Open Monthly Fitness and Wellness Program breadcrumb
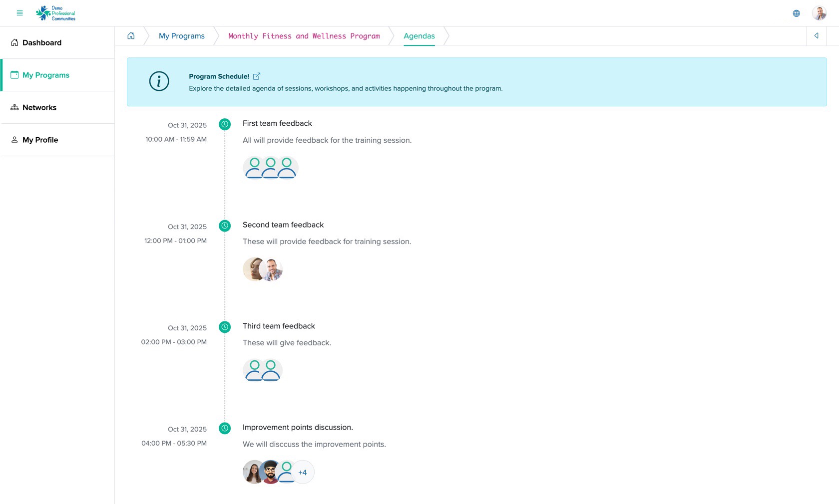 point(304,36)
